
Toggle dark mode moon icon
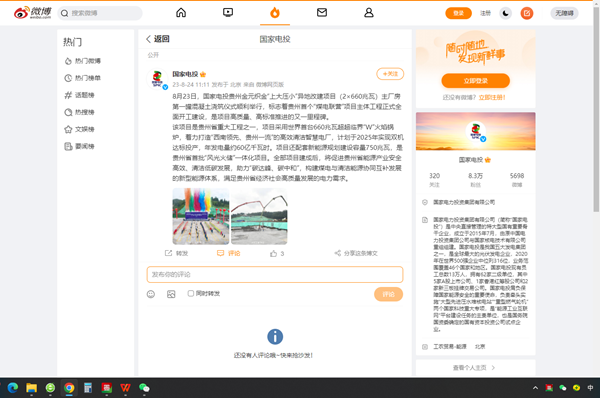point(505,13)
